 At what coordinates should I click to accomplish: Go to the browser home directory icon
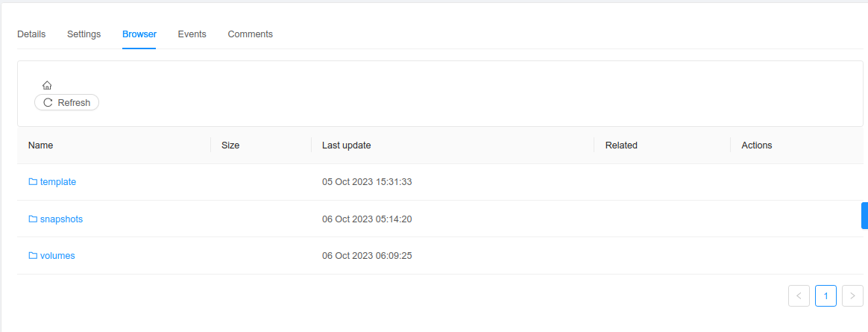click(x=47, y=86)
